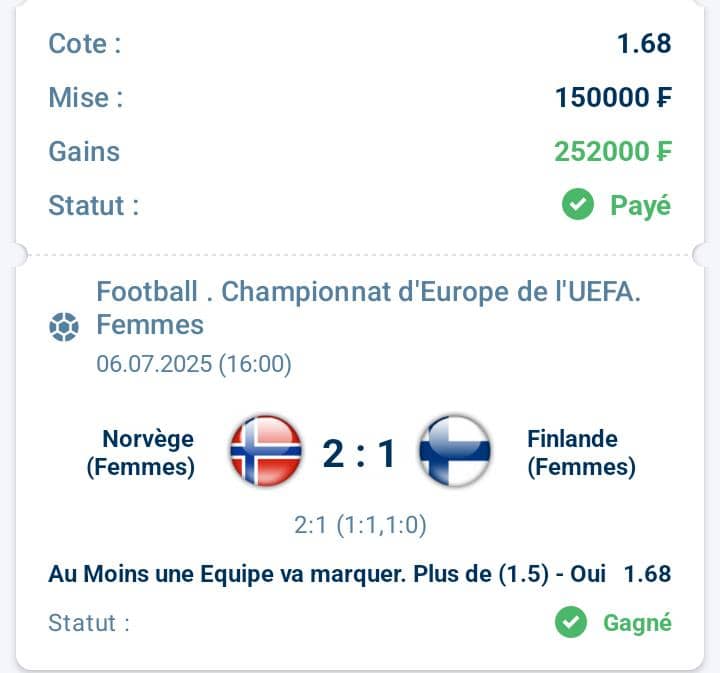The height and width of the screenshot is (673, 720).
Task: Click the green Gains amount 252000 ₣
Action: (613, 151)
